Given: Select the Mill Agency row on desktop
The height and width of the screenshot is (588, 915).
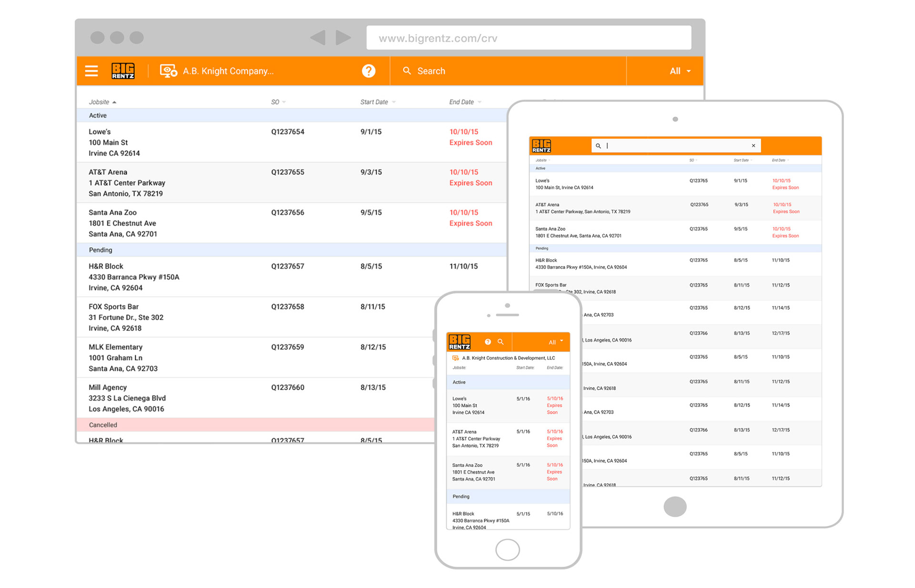Looking at the screenshot, I should pos(256,398).
